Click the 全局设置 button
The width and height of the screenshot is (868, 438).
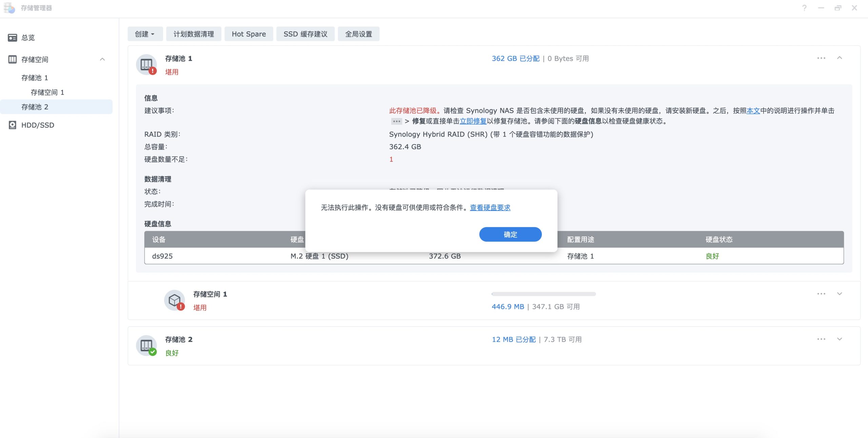359,34
